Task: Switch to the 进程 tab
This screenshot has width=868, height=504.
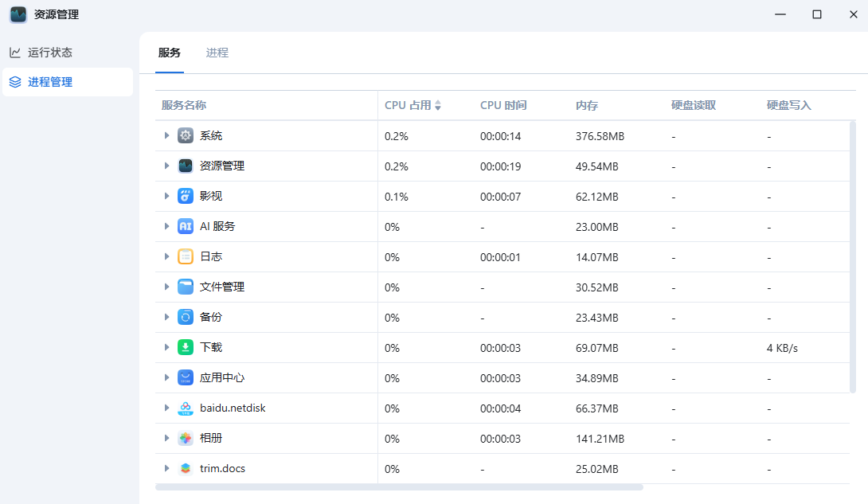Action: [x=217, y=53]
